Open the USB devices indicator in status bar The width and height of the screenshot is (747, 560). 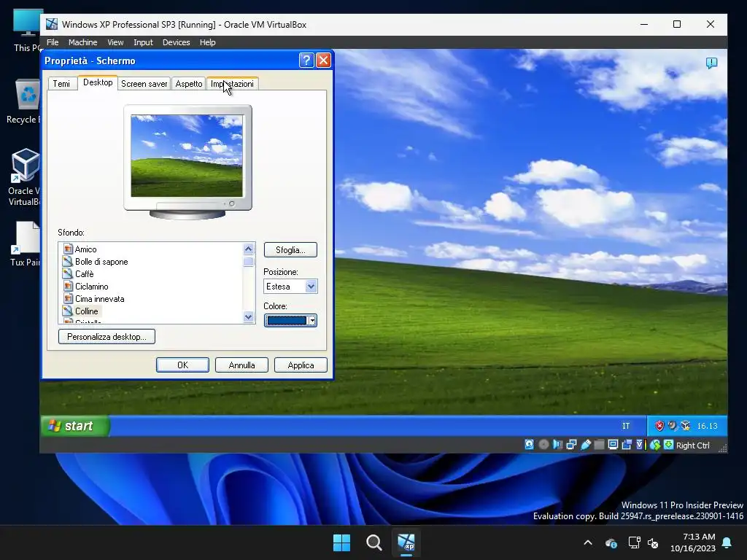coord(586,445)
